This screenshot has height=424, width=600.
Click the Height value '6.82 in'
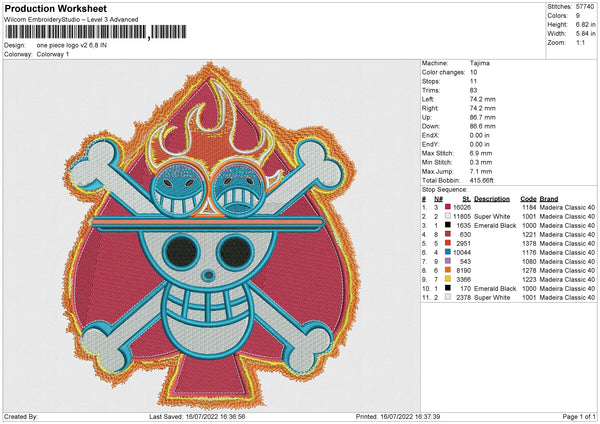(585, 24)
